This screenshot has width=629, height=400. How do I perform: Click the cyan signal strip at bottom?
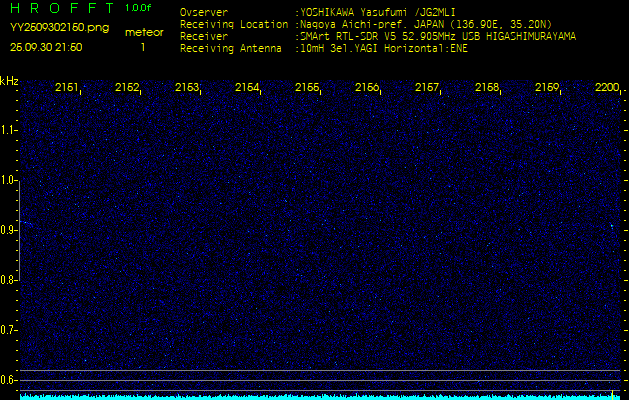(x=320, y=396)
